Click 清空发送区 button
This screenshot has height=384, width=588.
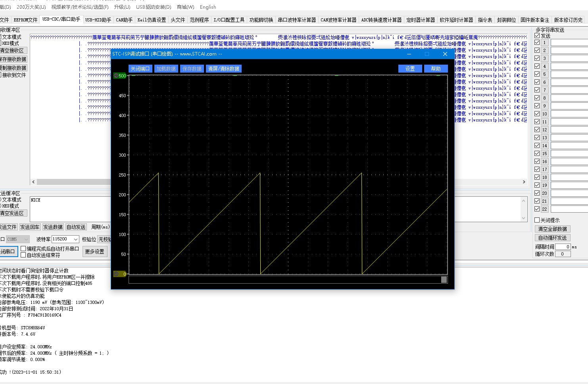(13, 213)
